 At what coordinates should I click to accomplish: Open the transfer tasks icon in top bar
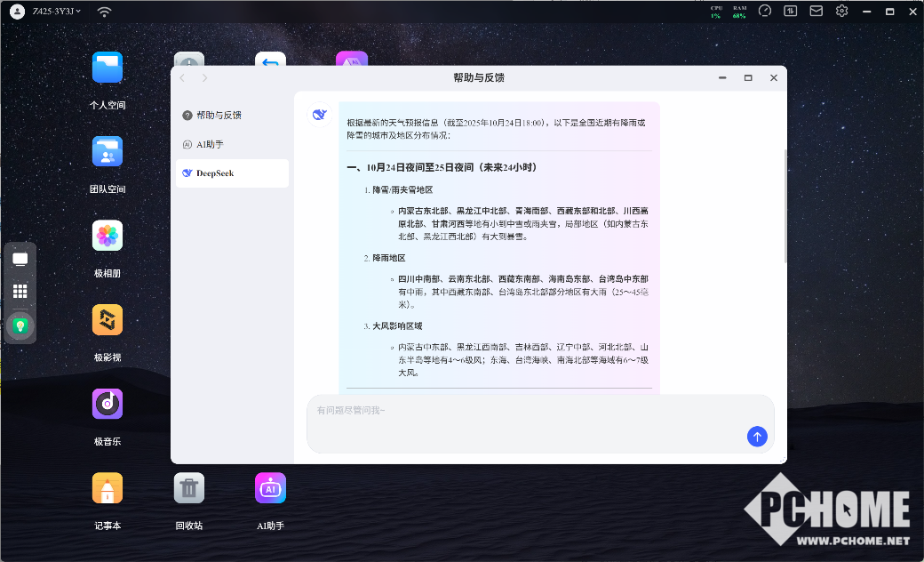[x=790, y=12]
